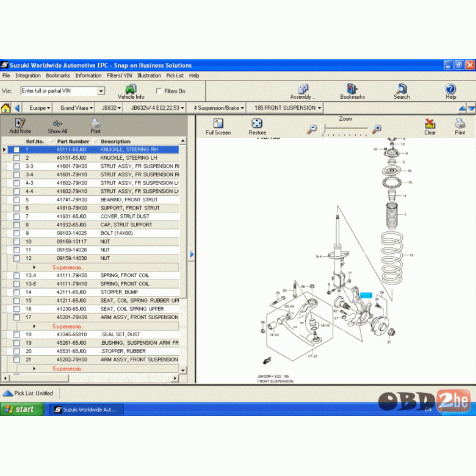Open Grand Vitara model dropdown
Screen dimensions: 476x476
click(76, 108)
